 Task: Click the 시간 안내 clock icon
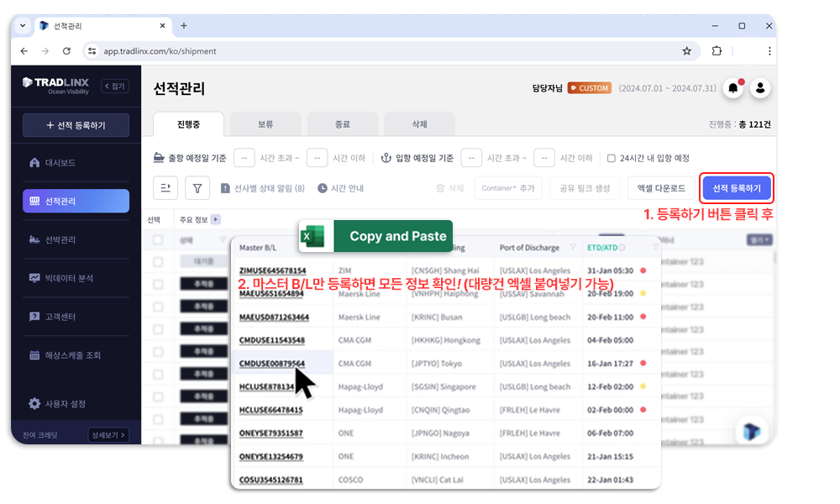pyautogui.click(x=323, y=188)
